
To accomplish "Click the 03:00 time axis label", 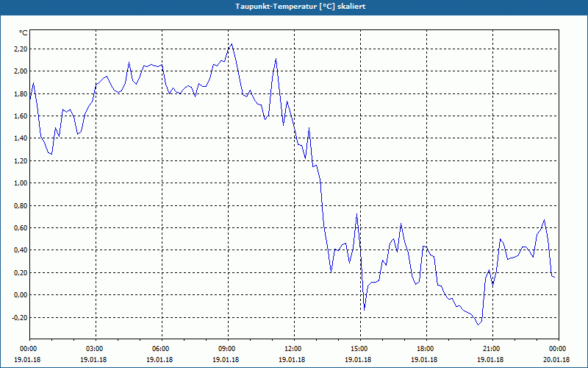I will [x=96, y=349].
